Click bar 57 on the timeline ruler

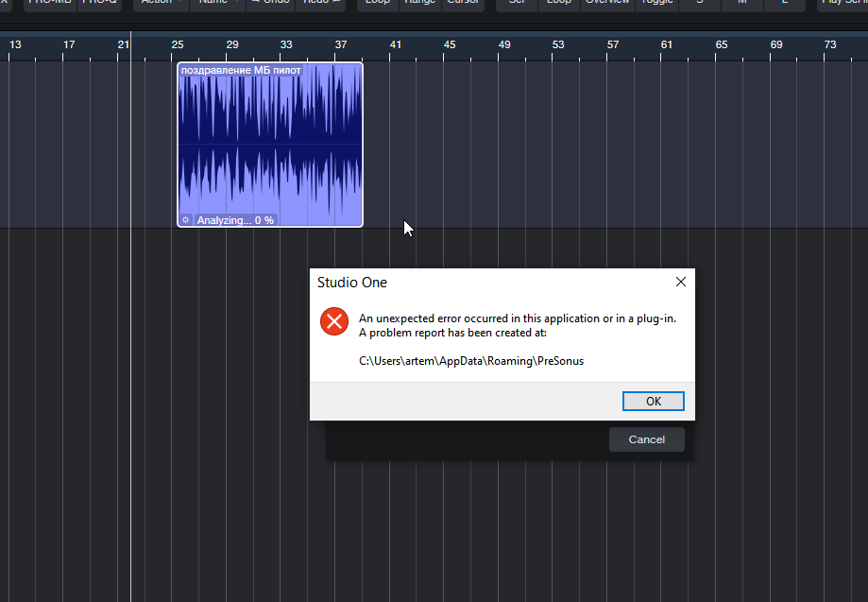(x=613, y=44)
